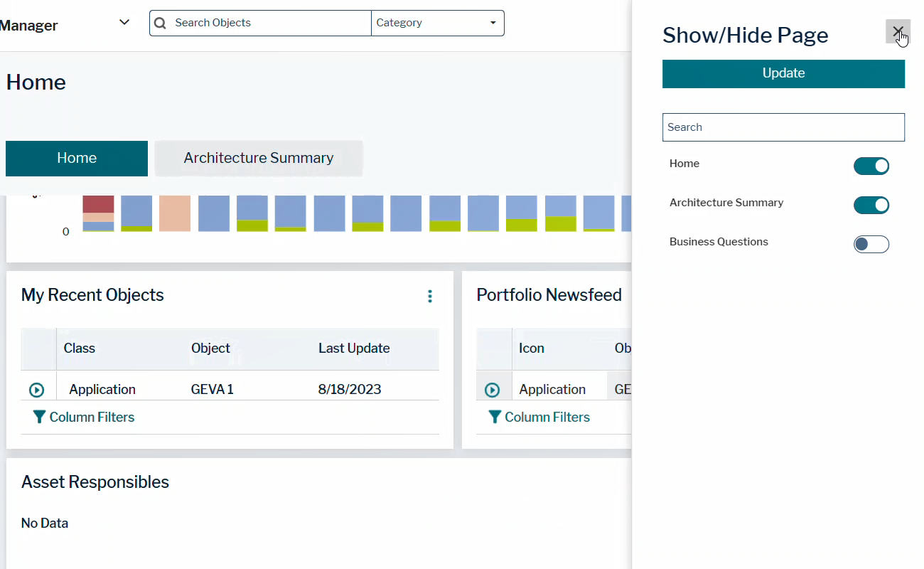The image size is (924, 569).
Task: Close the Show/Hide Page panel
Action: (x=898, y=31)
